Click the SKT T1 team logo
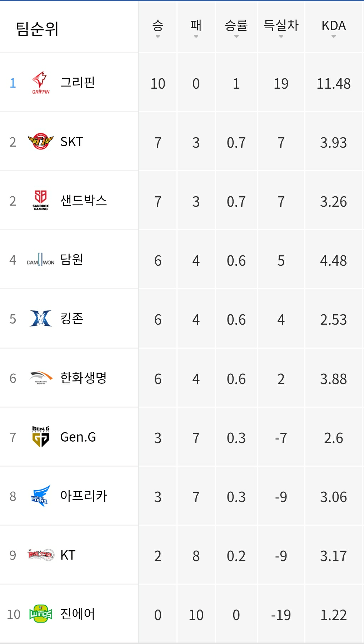This screenshot has height=644, width=364. [x=40, y=142]
